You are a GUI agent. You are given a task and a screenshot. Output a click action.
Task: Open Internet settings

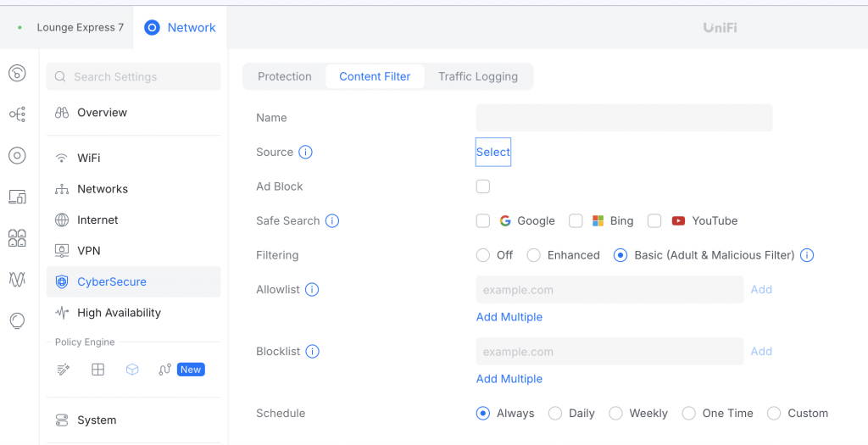(x=133, y=220)
